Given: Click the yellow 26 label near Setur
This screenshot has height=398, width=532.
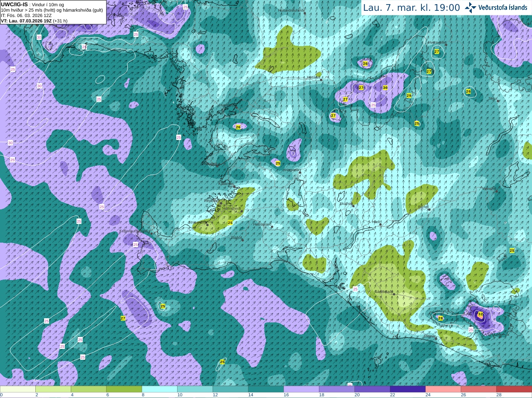Looking at the screenshot, I should click(x=468, y=91).
